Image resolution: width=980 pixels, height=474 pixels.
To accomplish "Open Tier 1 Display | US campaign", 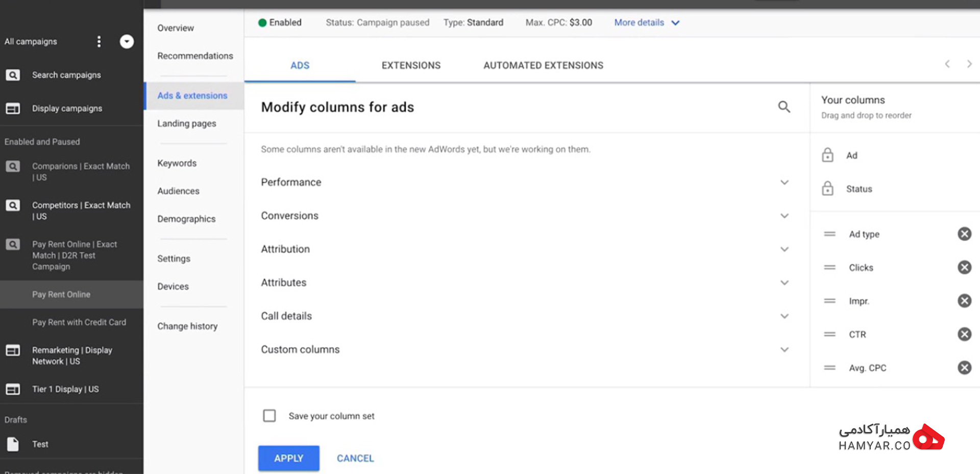I will click(x=65, y=389).
